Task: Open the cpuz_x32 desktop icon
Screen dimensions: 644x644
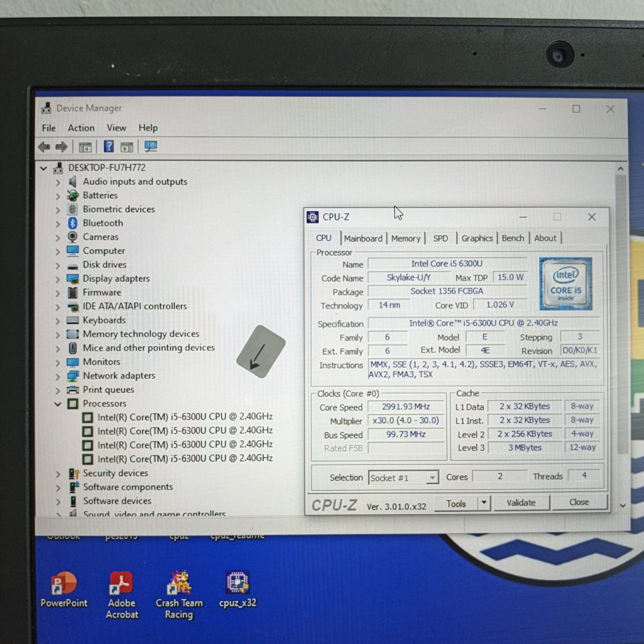Action: point(238,589)
